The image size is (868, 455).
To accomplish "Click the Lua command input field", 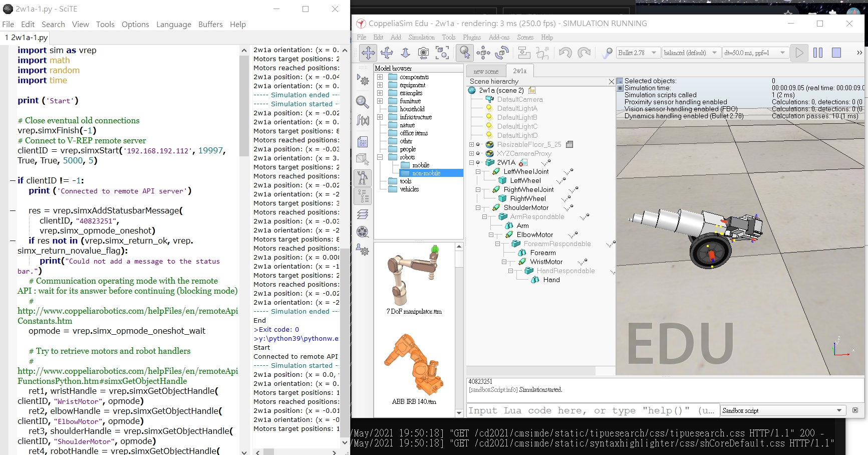I will (593, 410).
